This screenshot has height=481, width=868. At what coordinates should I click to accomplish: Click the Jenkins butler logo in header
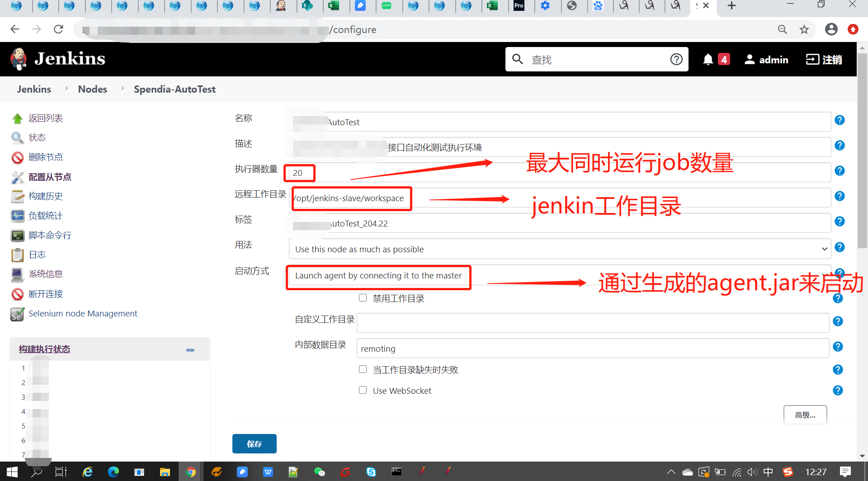click(19, 59)
